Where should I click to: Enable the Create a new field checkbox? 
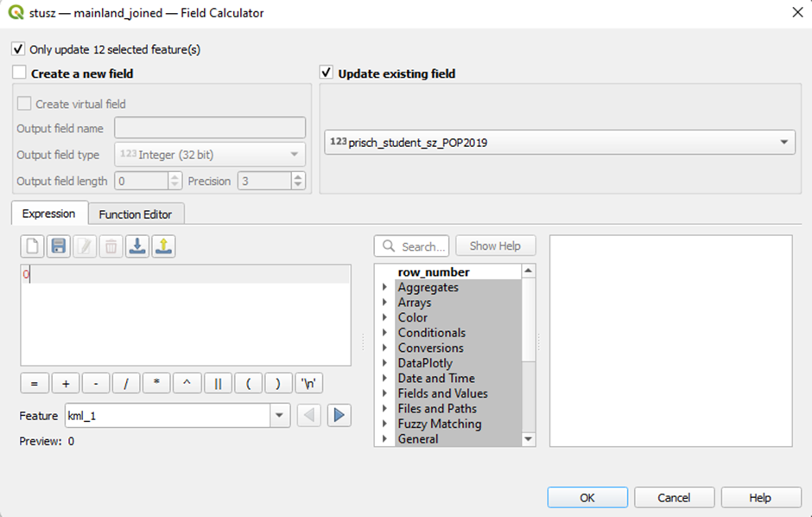tap(19, 73)
